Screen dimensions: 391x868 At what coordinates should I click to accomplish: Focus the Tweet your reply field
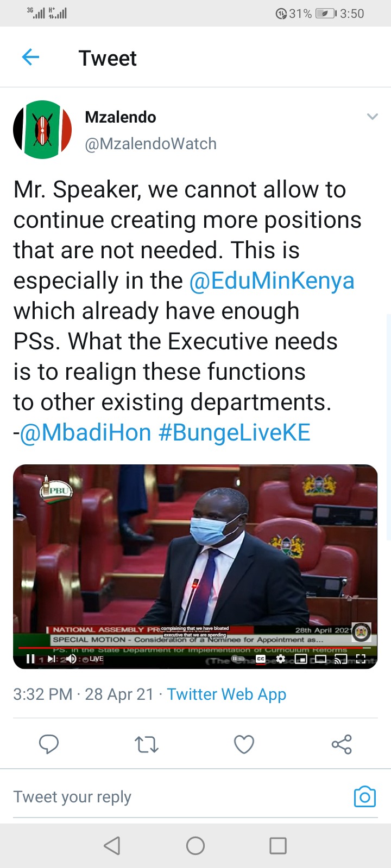(179, 797)
